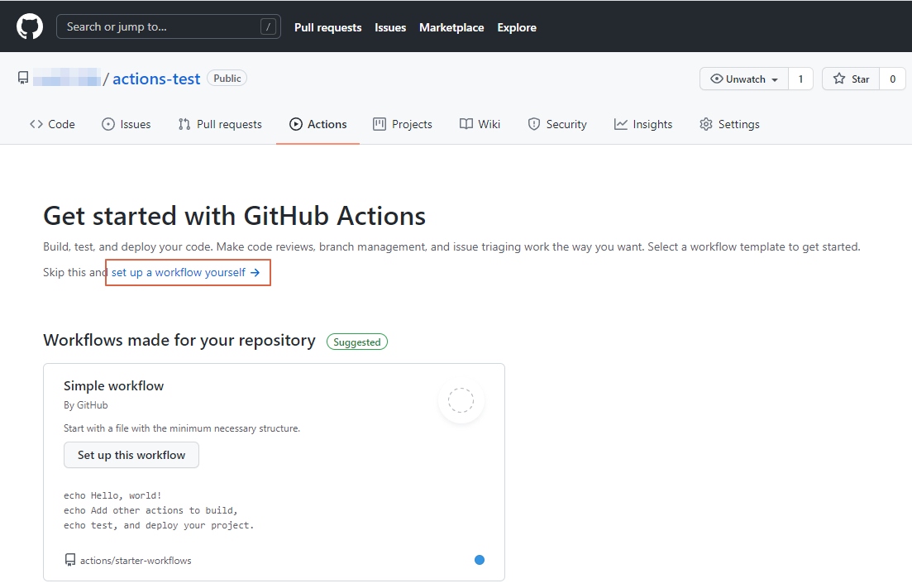Click the slash shortcut icon in search
Image resolution: width=912 pixels, height=588 pixels.
268,26
